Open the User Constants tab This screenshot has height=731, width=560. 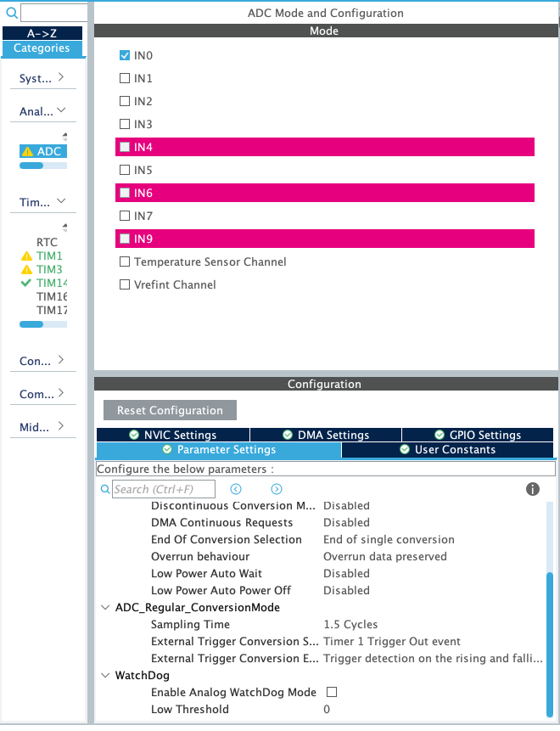(x=447, y=450)
